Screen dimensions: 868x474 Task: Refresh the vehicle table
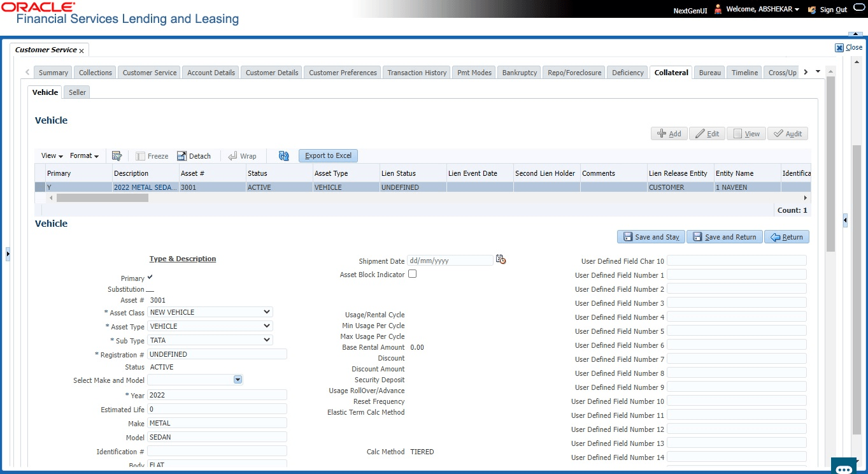point(284,156)
